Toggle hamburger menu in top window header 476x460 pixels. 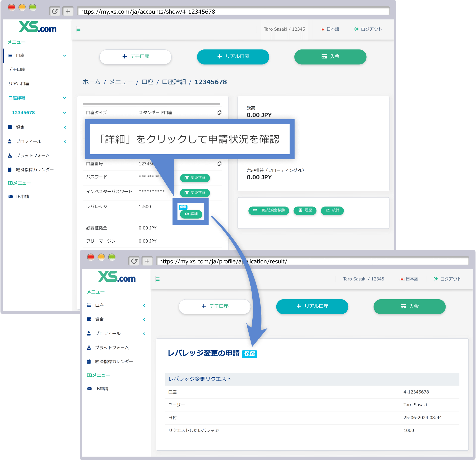click(78, 29)
